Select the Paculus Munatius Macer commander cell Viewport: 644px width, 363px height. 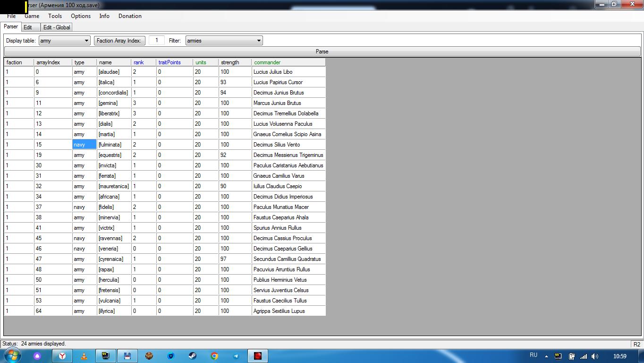coord(288,207)
